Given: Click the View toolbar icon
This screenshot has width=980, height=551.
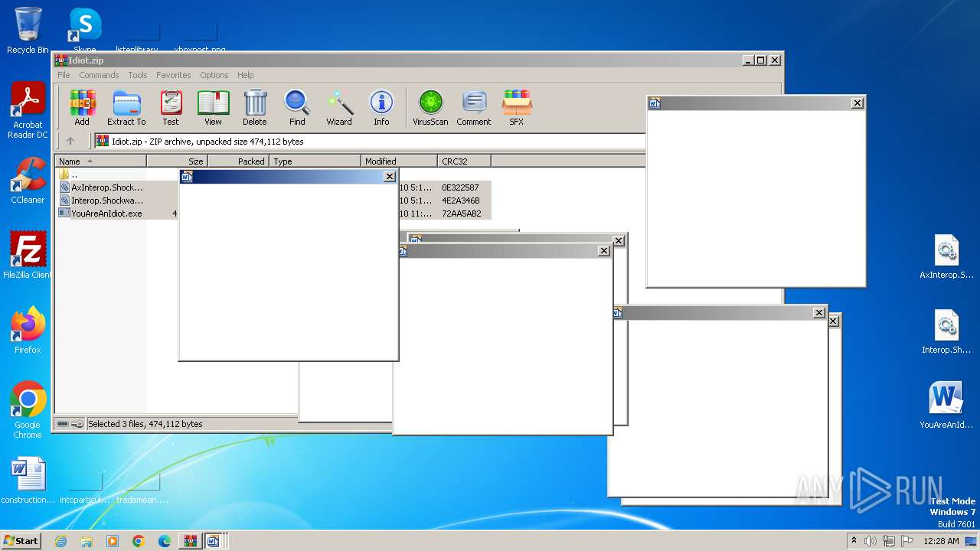Looking at the screenshot, I should click(213, 108).
